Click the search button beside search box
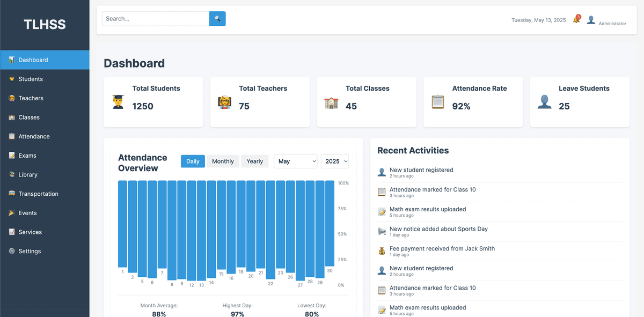 [x=217, y=18]
